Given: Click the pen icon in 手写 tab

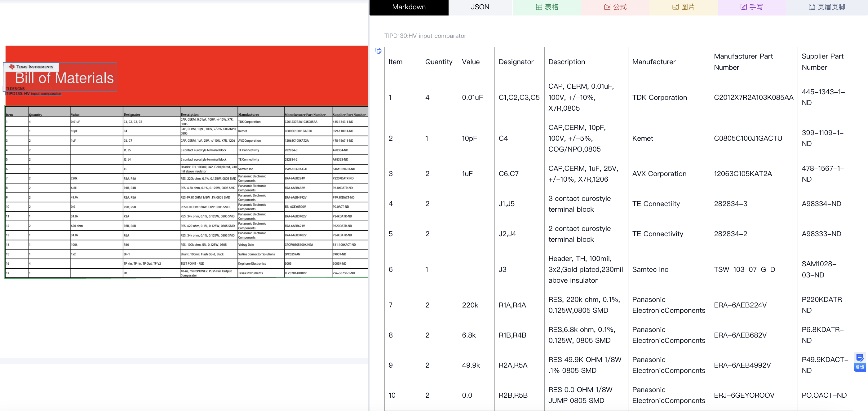Looking at the screenshot, I should pyautogui.click(x=744, y=7).
